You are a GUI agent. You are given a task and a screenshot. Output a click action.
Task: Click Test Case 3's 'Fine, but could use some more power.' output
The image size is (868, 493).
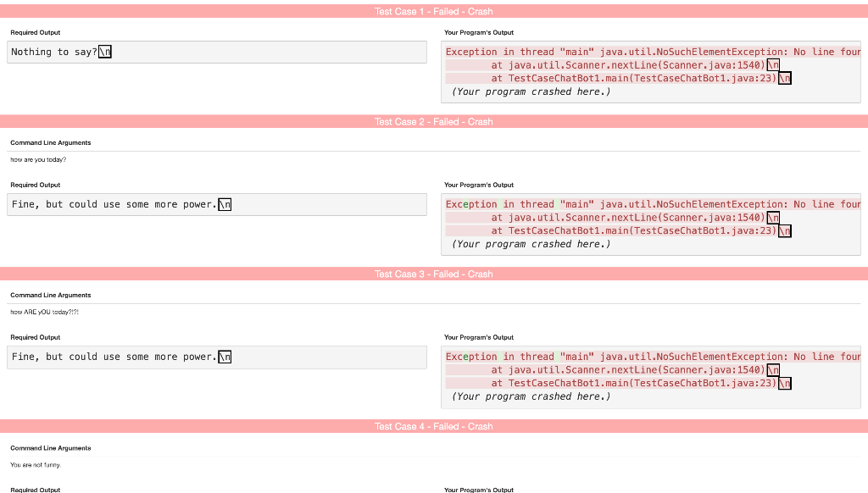(x=217, y=357)
